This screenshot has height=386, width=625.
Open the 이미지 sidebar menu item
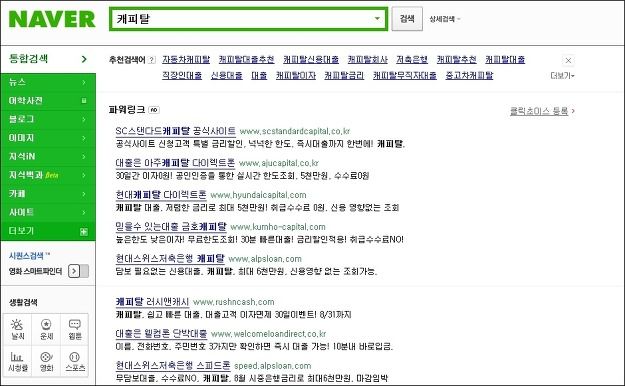pos(48,138)
